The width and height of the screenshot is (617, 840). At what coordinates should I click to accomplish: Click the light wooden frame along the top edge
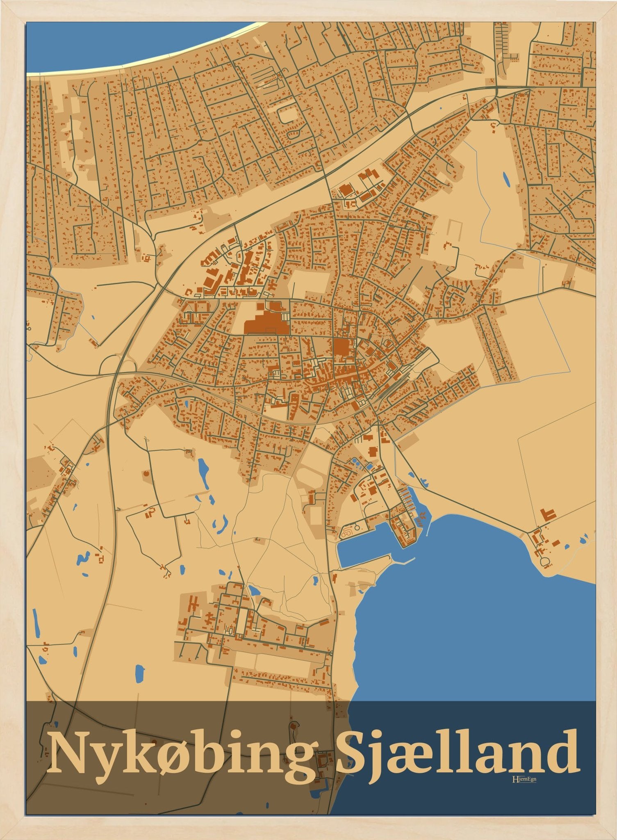307,10
